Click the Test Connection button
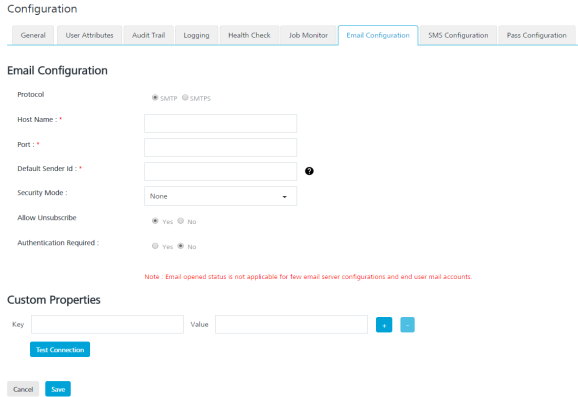Viewport: 578px width, 397px height. pos(60,349)
